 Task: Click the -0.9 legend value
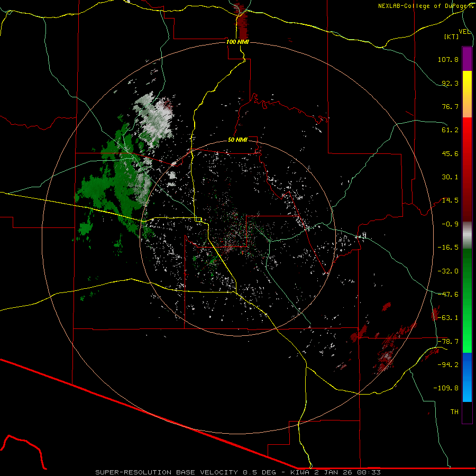click(x=450, y=224)
